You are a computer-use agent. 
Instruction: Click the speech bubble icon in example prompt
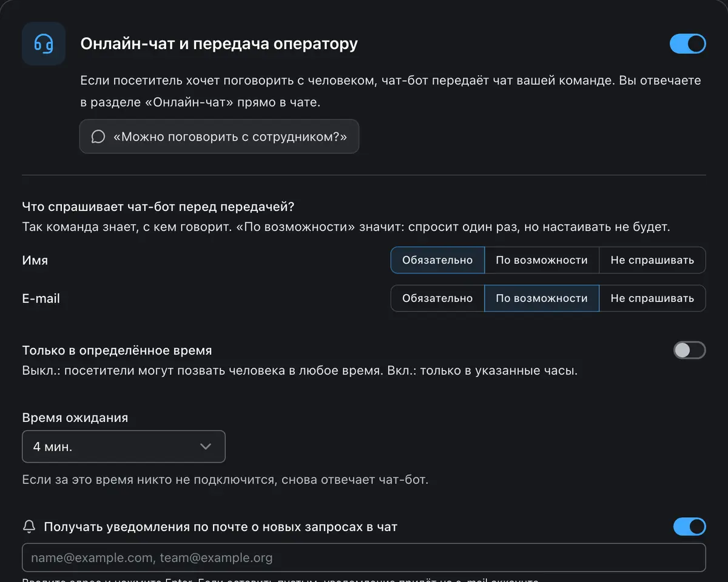[98, 136]
